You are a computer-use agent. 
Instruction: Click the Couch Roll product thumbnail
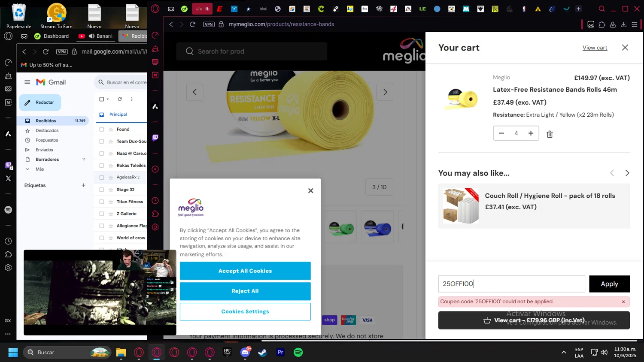[x=461, y=206]
